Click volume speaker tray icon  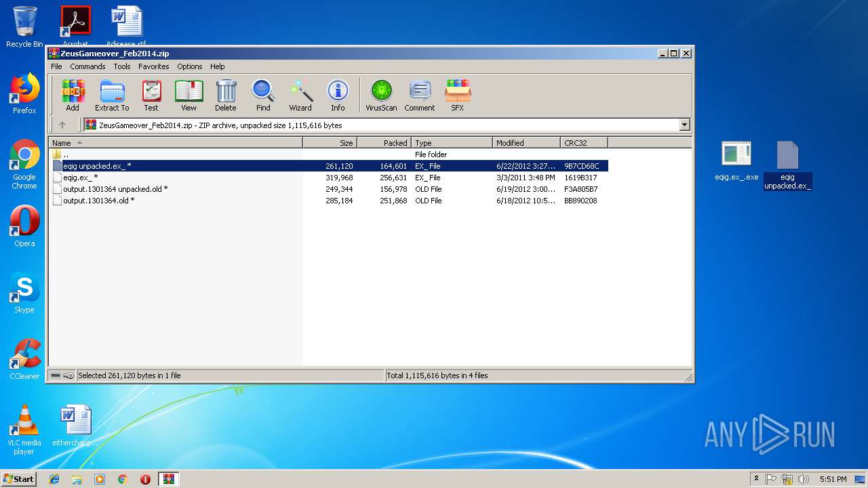click(x=804, y=479)
